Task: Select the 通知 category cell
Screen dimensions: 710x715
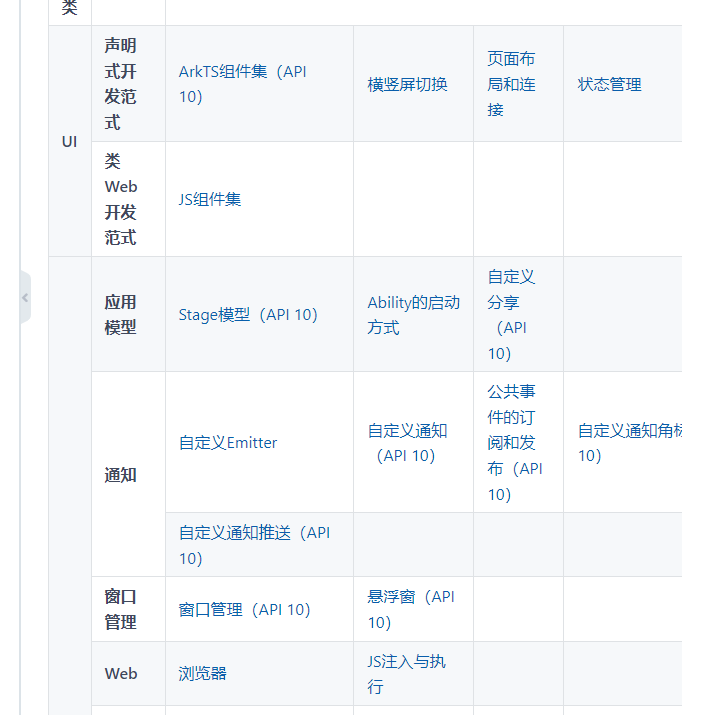Action: pos(128,474)
